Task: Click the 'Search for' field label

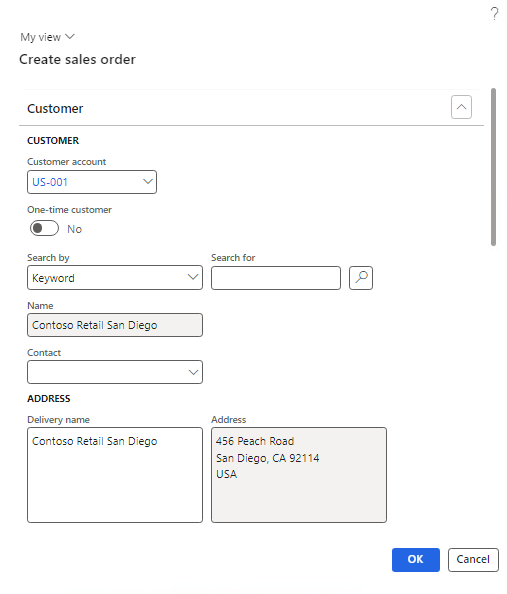Action: click(x=233, y=258)
